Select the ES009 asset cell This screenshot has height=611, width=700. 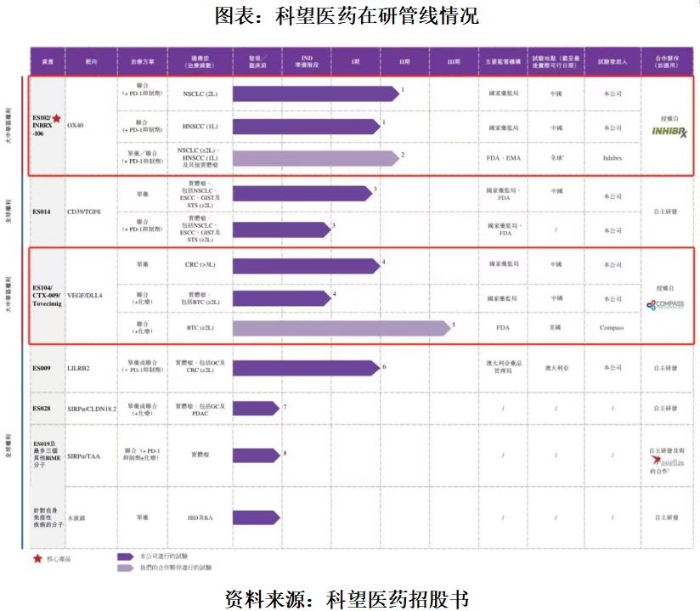tap(48, 368)
